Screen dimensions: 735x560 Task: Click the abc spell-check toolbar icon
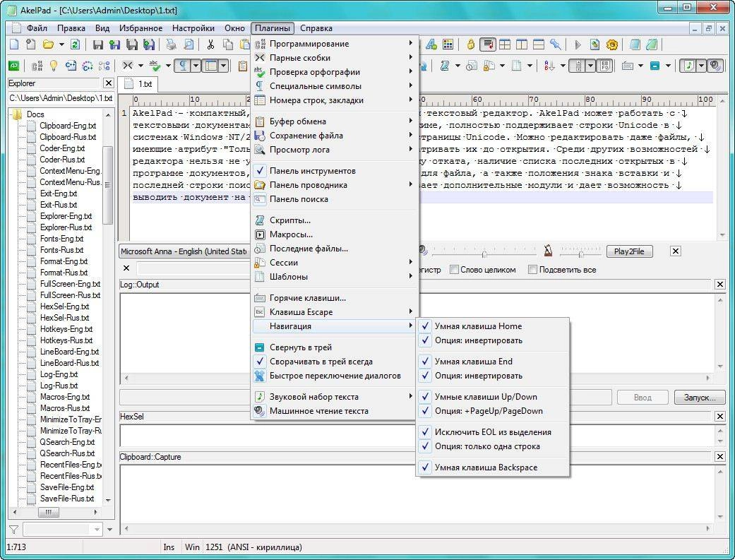[154, 66]
